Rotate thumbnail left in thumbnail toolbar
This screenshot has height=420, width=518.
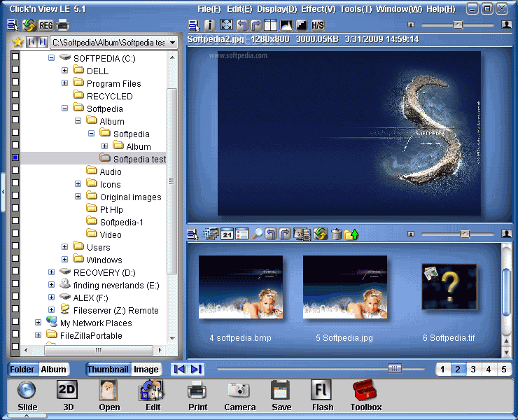(x=271, y=234)
